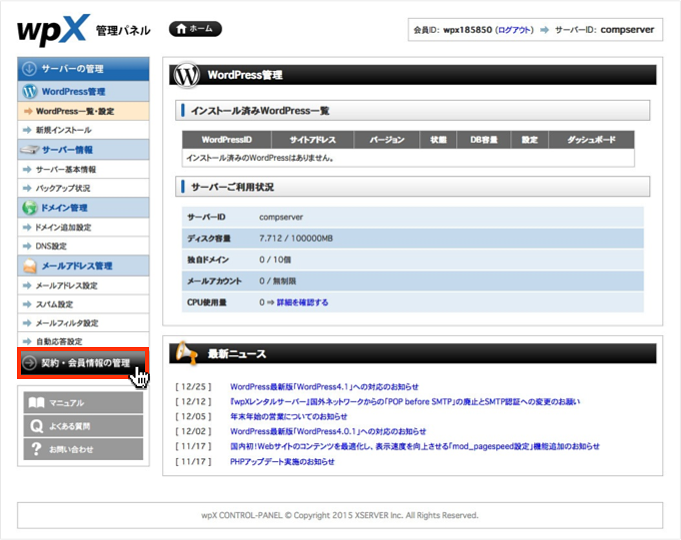Image resolution: width=681 pixels, height=540 pixels.
Task: Open 年末年始の営業 news link
Action: [289, 417]
